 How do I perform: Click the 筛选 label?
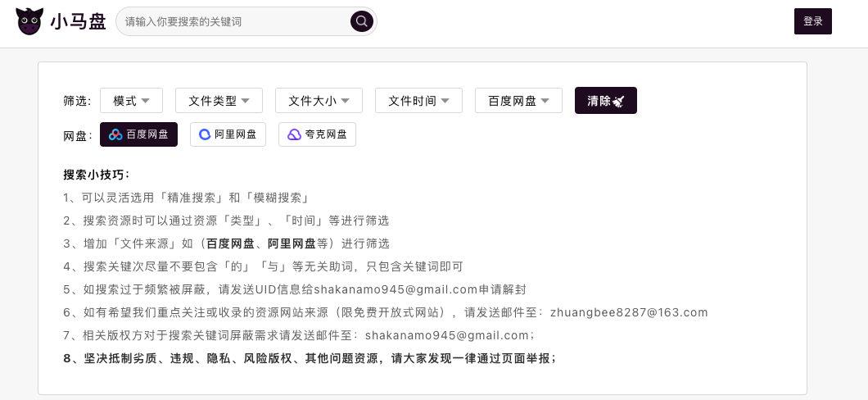pyautogui.click(x=77, y=101)
